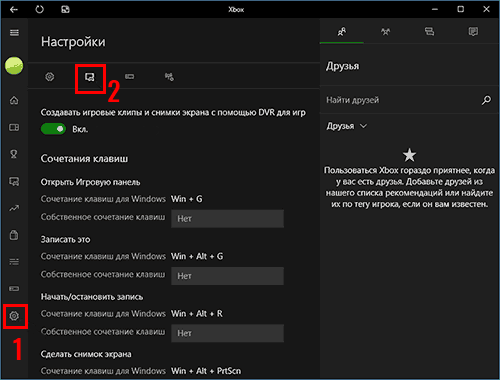Open Trending icon in the sidebar

coord(14,208)
